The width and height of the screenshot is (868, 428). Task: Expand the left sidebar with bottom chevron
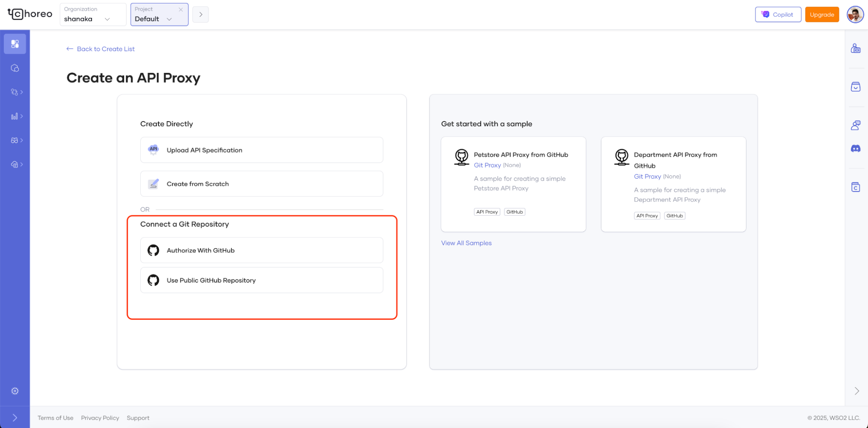point(15,418)
